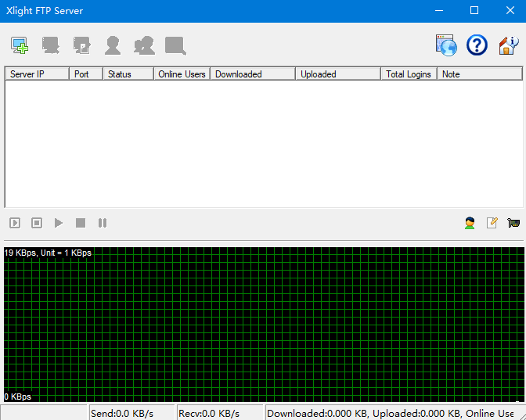Open the online users person icon
526x420 pixels.
click(470, 223)
